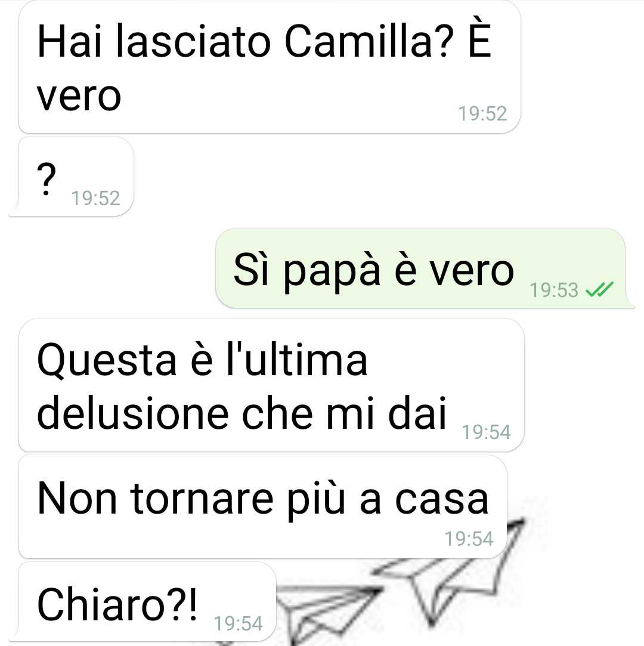Click the word 'tornare' in the message
The image size is (644, 646).
coord(202,499)
